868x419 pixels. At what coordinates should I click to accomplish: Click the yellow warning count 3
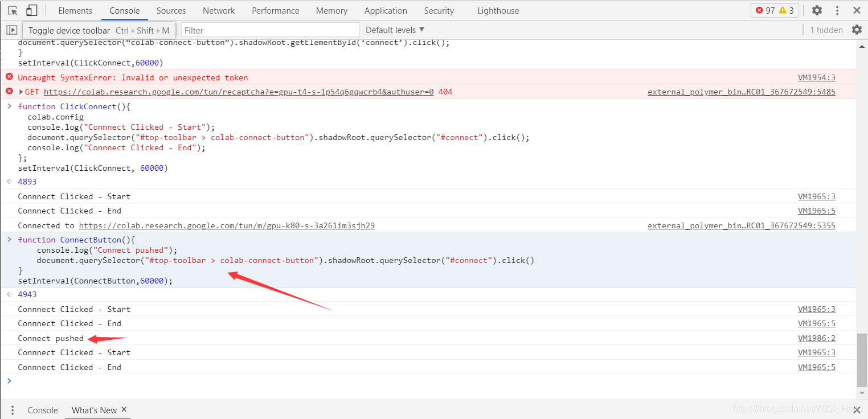[787, 10]
